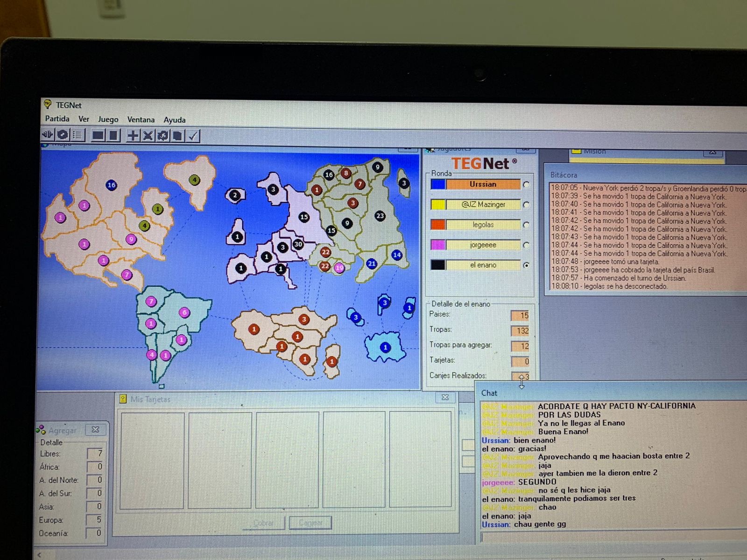Viewport: 747px width, 560px height.
Task: Open the list view toolbar icon
Action: click(x=78, y=135)
